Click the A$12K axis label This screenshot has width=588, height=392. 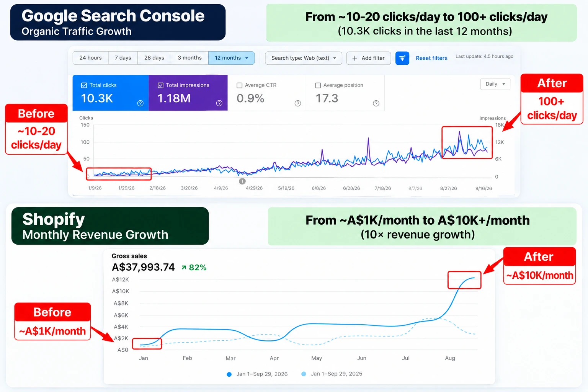[x=121, y=280]
